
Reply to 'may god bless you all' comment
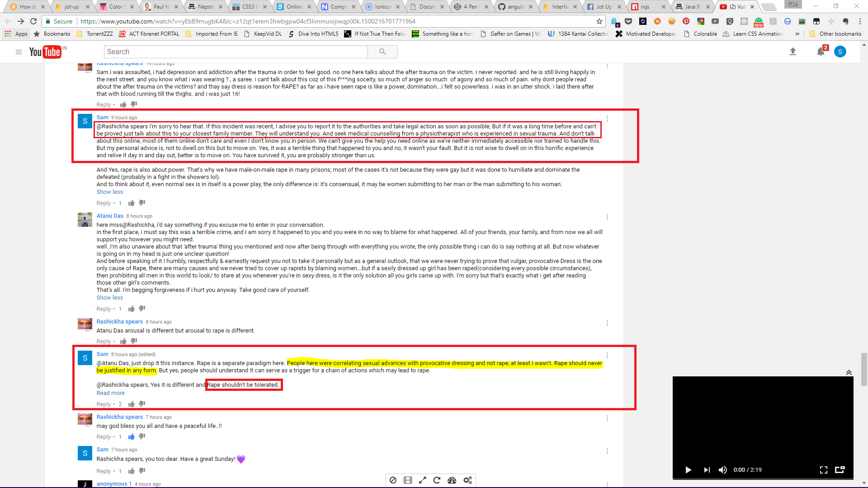(x=104, y=436)
